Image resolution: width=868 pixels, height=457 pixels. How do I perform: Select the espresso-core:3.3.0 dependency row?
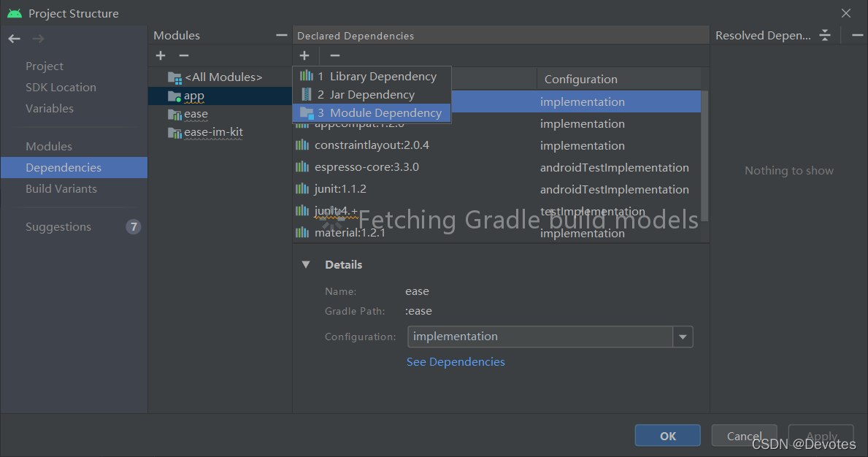497,167
